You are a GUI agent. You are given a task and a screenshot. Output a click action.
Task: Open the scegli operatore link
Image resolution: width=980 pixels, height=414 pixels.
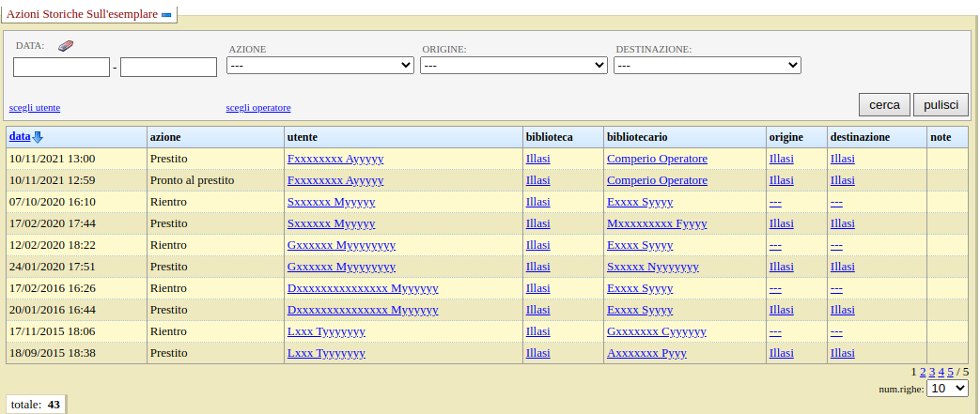tap(258, 108)
